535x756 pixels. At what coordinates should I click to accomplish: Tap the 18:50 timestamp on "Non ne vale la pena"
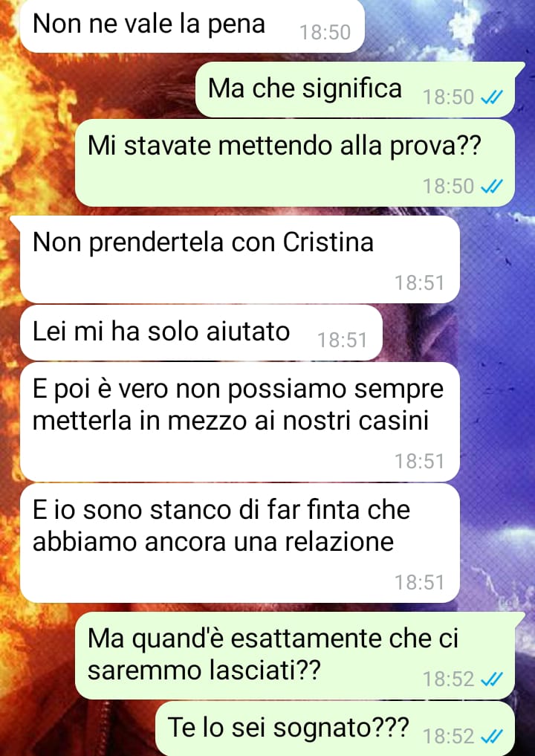325,33
